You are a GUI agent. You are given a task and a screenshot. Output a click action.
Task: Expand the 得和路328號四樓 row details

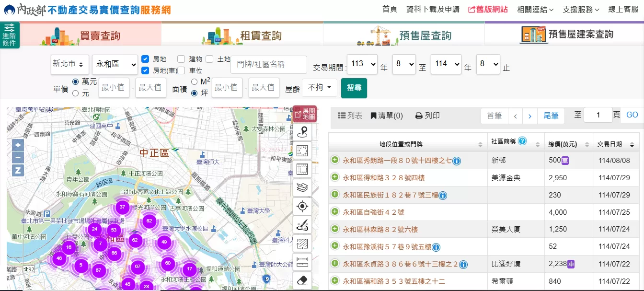(x=335, y=177)
